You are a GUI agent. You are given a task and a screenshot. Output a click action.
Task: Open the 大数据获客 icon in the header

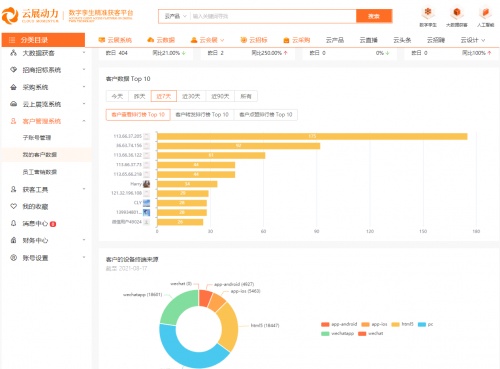tap(457, 13)
